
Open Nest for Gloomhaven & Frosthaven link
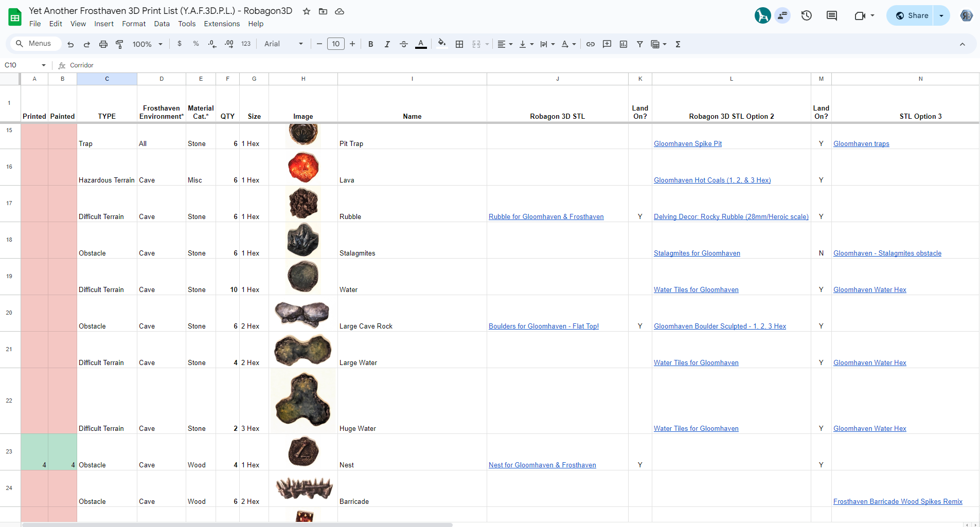click(542, 465)
